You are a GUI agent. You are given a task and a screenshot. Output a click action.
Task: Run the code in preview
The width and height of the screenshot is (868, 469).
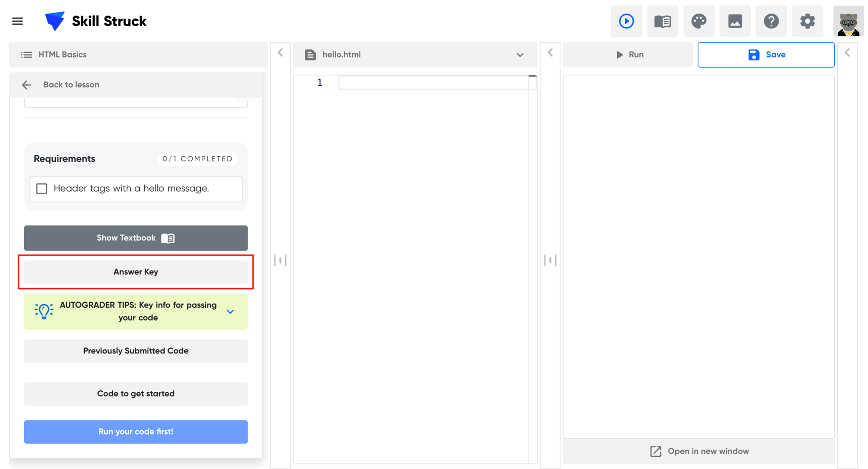[x=628, y=54]
